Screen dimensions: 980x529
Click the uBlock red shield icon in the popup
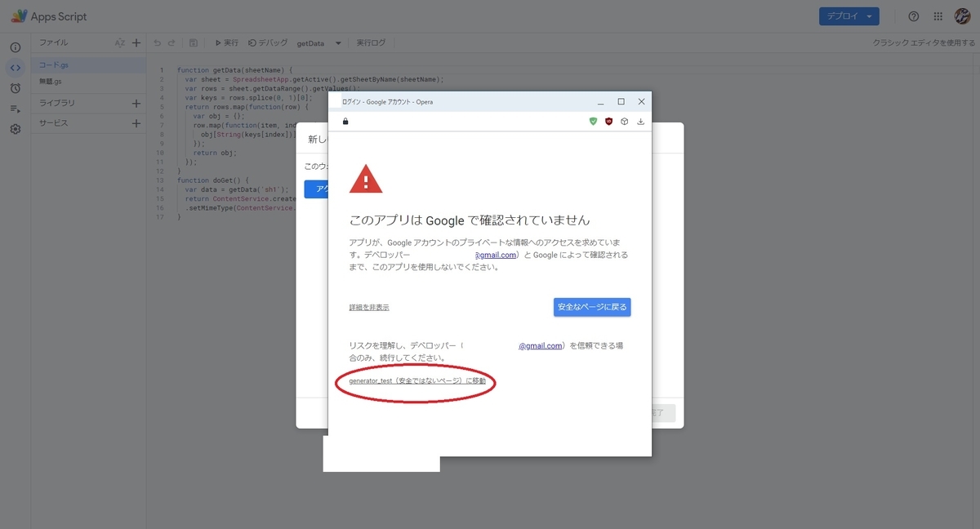608,121
